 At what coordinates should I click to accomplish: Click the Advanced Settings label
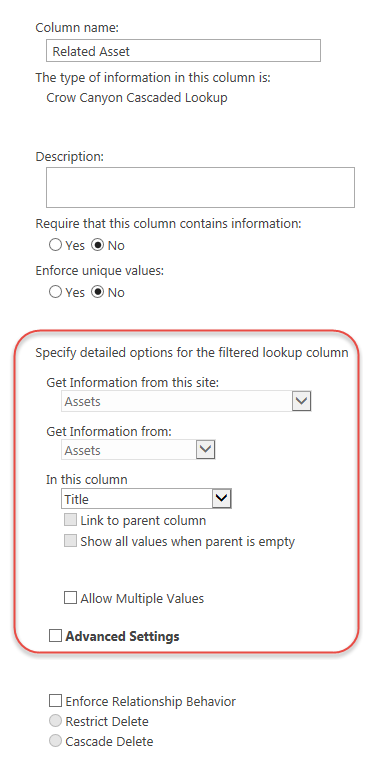[x=122, y=636]
